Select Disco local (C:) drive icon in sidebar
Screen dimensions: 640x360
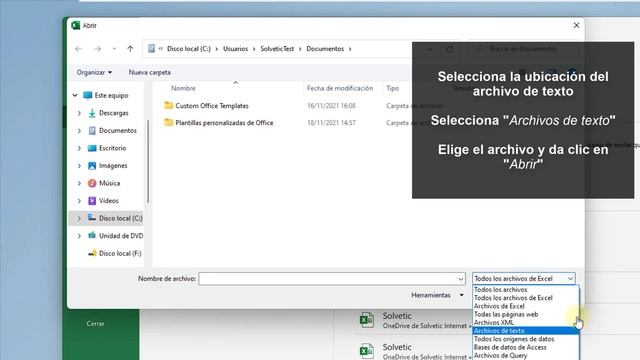click(92, 218)
